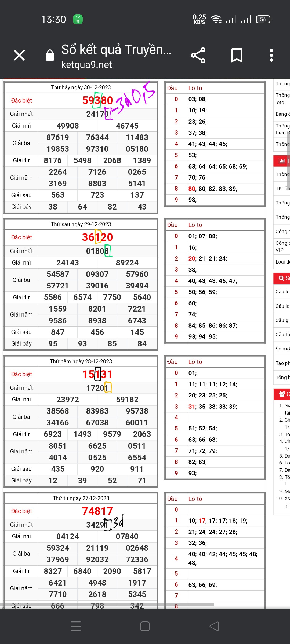
Task: Tap second prize number 49908
Action: 68,126
